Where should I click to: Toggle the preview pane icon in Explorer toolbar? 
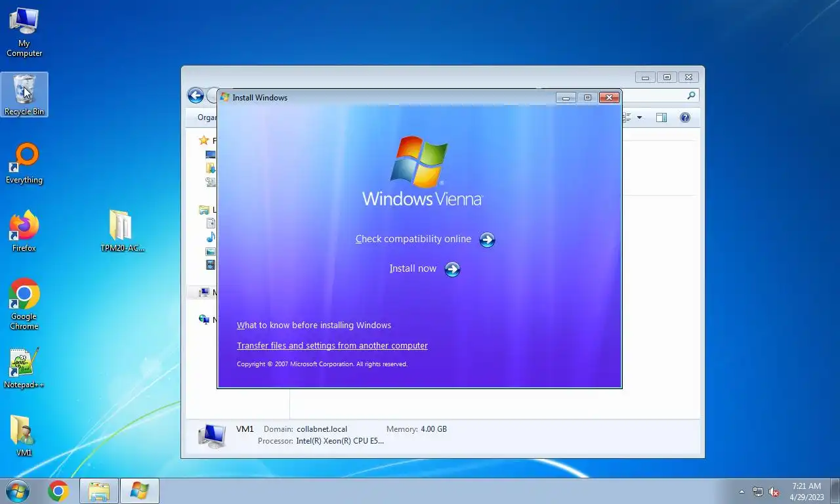[x=661, y=117]
